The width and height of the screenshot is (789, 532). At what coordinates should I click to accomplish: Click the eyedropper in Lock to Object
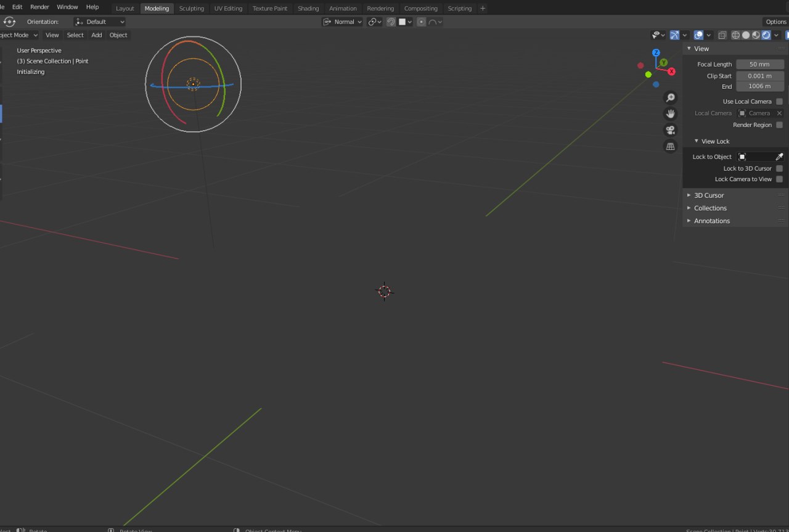tap(779, 157)
